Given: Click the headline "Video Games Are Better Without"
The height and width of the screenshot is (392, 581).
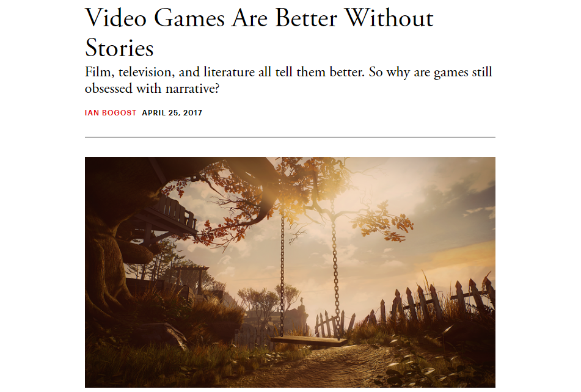Looking at the screenshot, I should point(259,18).
